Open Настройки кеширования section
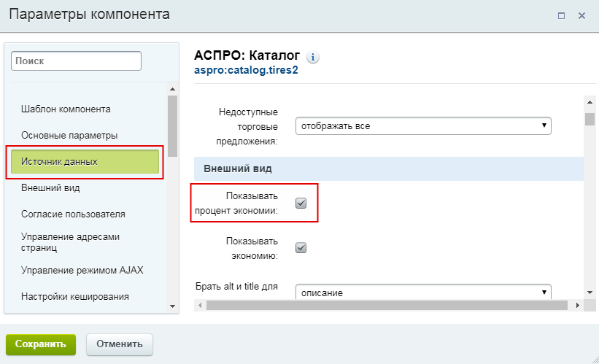 click(x=75, y=297)
